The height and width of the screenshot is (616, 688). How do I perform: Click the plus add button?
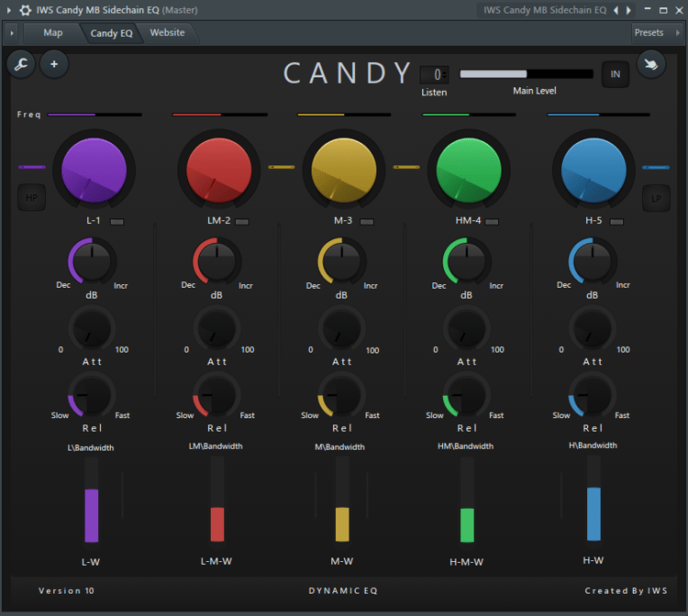pos(54,64)
